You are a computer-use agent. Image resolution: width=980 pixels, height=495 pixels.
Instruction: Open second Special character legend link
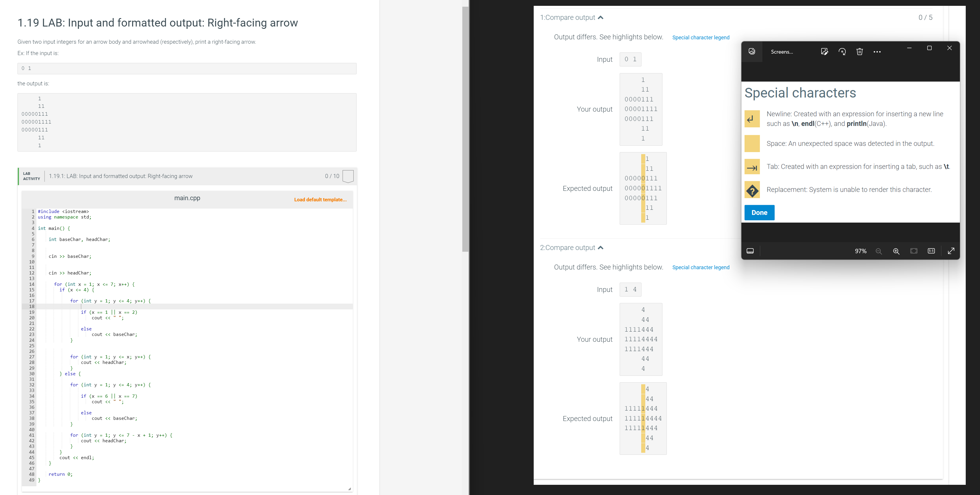point(700,267)
